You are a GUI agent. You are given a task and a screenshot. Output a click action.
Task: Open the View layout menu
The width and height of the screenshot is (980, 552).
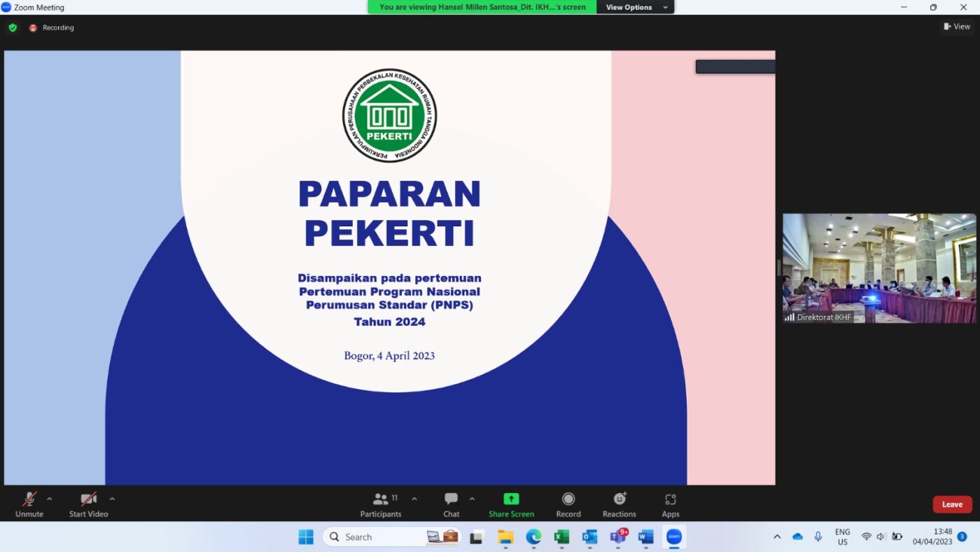957,27
